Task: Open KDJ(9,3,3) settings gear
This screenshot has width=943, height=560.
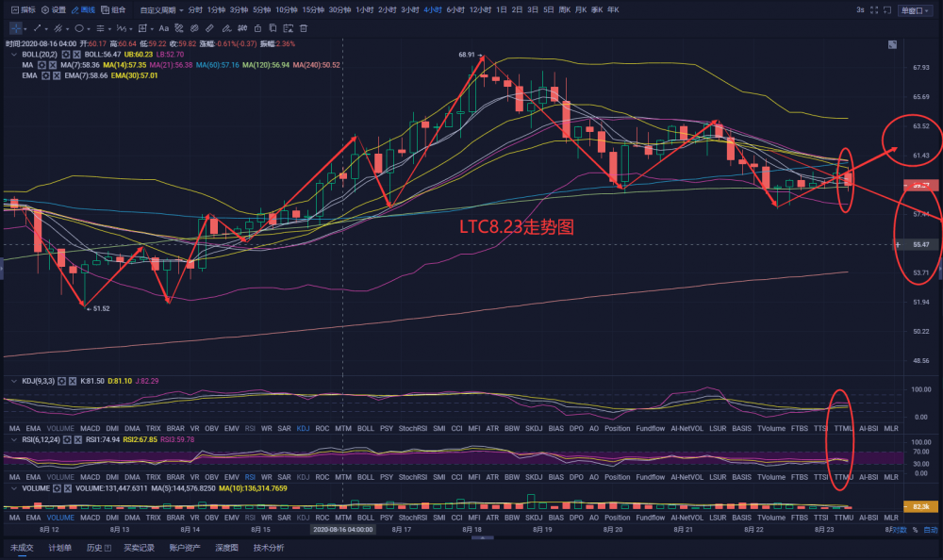Action: point(61,382)
